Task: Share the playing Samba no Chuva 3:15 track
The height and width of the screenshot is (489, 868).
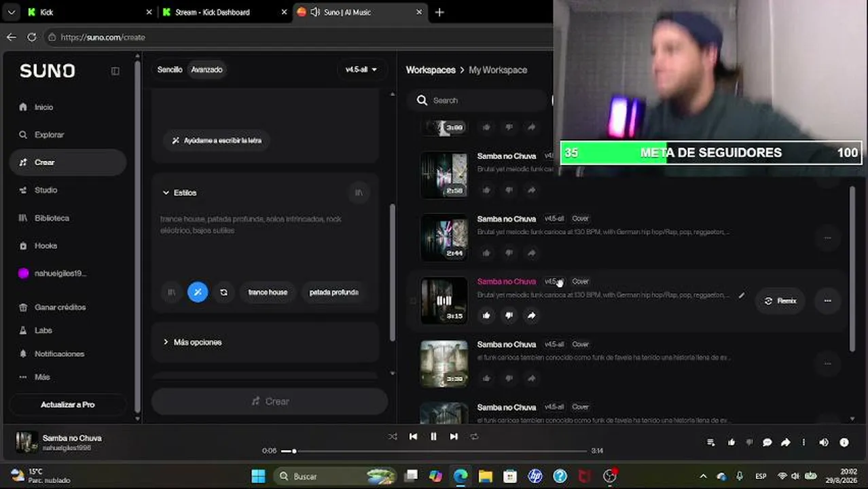Action: click(x=531, y=315)
